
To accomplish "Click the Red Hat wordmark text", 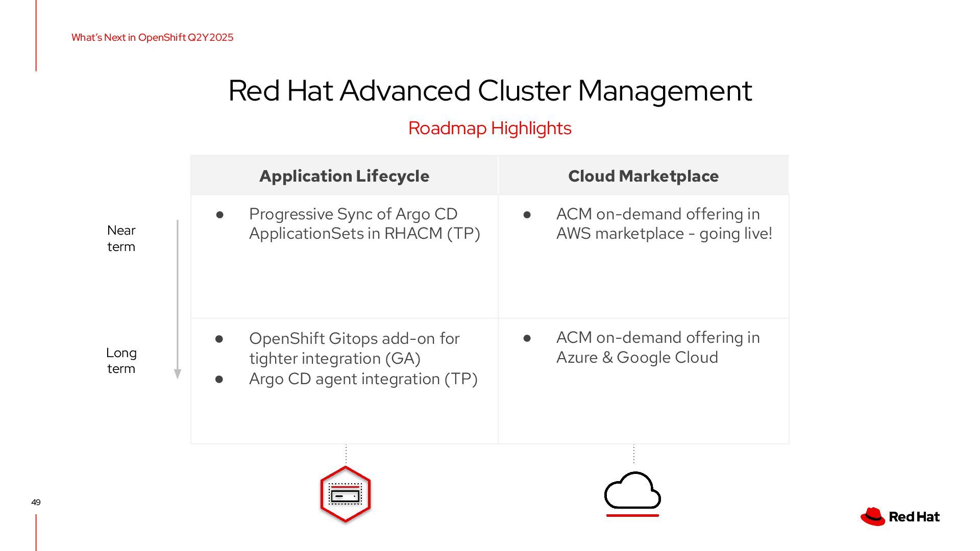I will tap(914, 517).
